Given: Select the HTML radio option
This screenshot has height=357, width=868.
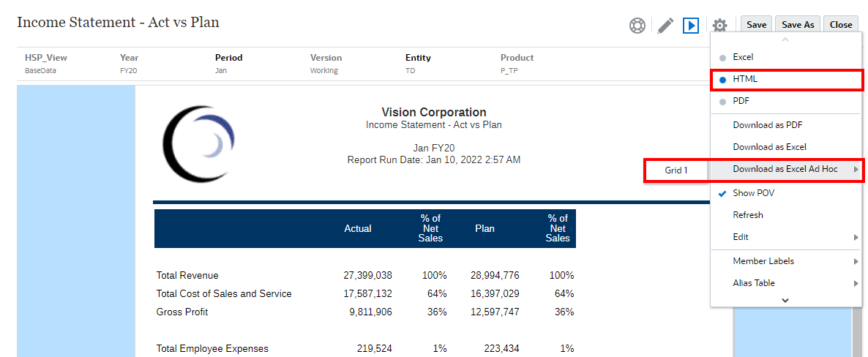Looking at the screenshot, I should [x=723, y=79].
